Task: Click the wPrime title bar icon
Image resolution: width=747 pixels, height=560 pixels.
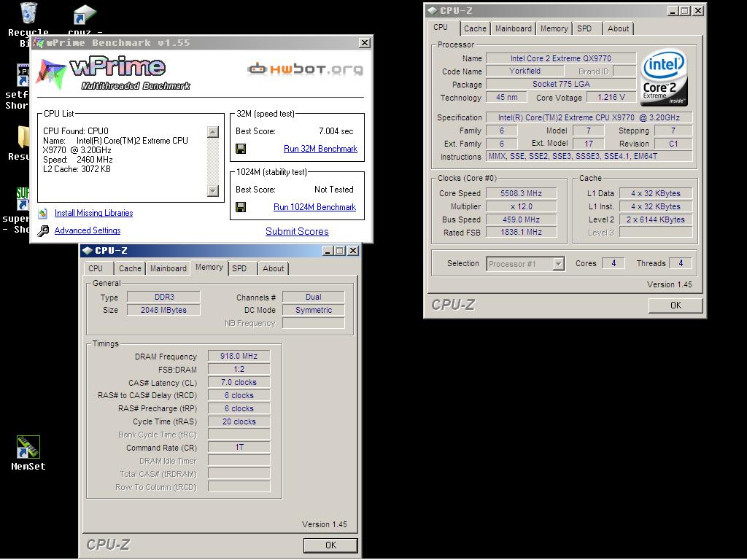Action: coord(39,43)
